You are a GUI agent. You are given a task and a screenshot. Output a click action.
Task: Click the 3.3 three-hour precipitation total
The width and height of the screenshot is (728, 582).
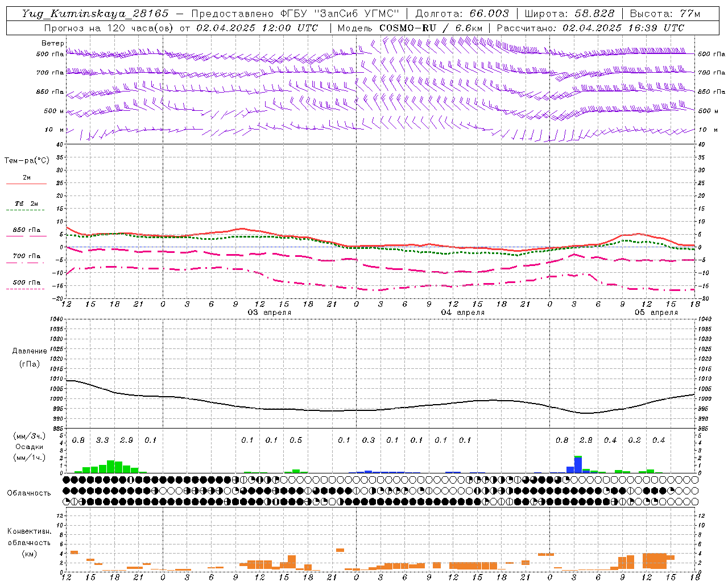102,440
